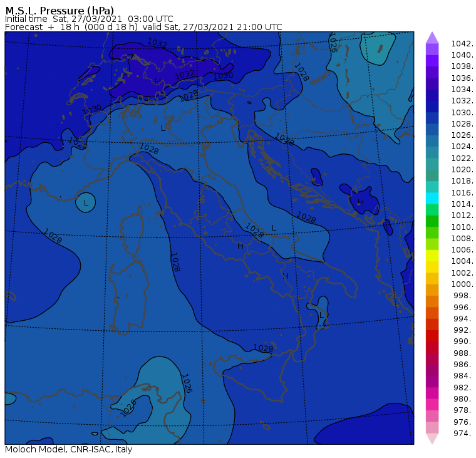
Task: Pick the orange colorbar band between 996 and 998
Action: tap(432, 301)
